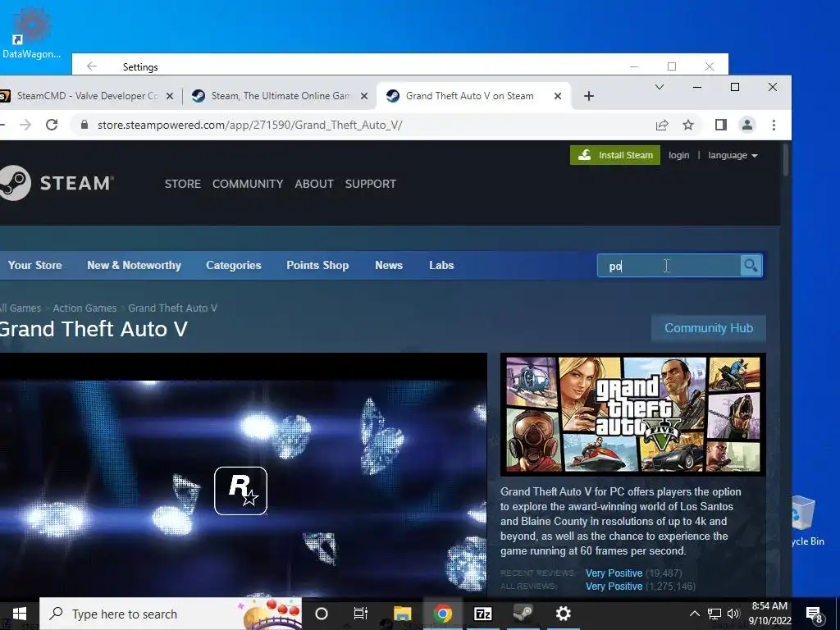Screen dimensions: 840x630
Task: Open Grand Theft Auto V breadcrumb link
Action: click(172, 308)
